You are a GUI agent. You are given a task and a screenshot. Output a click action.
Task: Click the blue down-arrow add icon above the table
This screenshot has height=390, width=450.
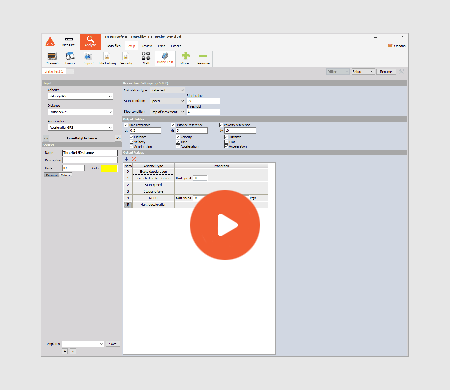127,159
